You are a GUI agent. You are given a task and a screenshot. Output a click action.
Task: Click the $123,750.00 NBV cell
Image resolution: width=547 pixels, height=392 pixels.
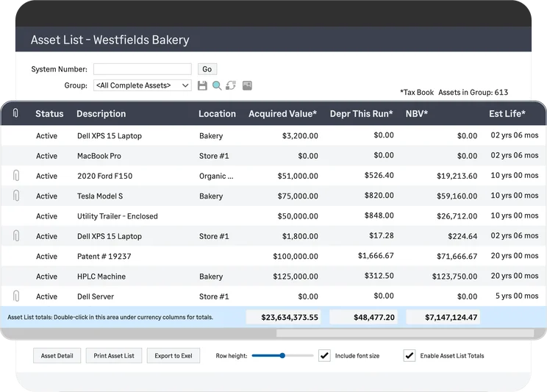454,277
